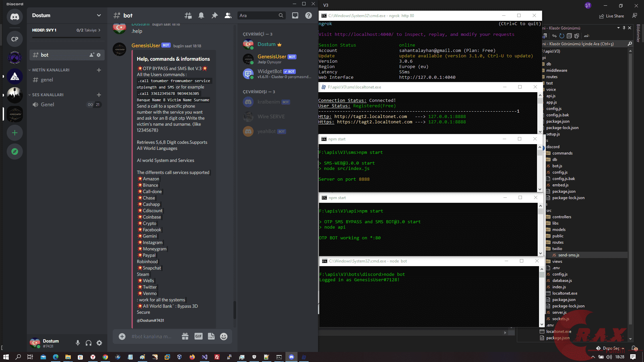
Task: Mute the microphone in user panel
Action: point(78,343)
